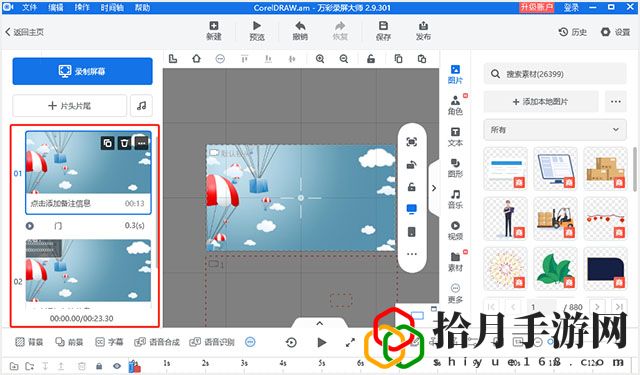Screen dimensions: 640x375
Task: Click the 字幕 subtitle icon
Action: coord(109,342)
